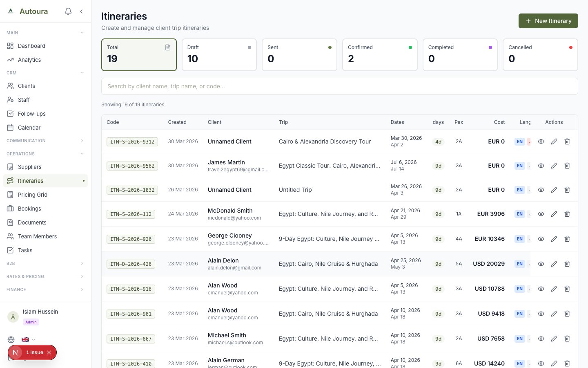This screenshot has width=588, height=368.
Task: View George Clooney's itinerary (eye icon)
Action: click(x=541, y=239)
